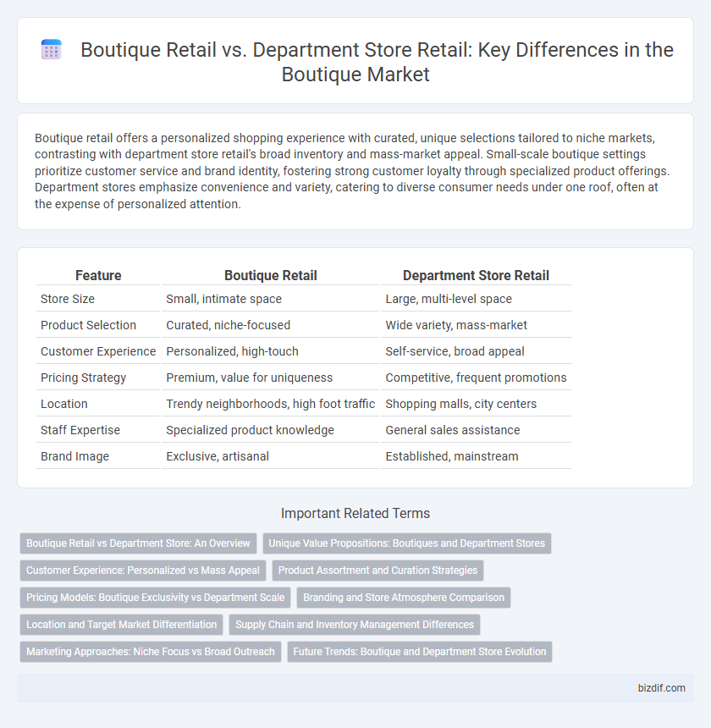Viewport: 711px width, 728px height.
Task: Click the 'Boutique Retail' column header
Action: pos(271,275)
